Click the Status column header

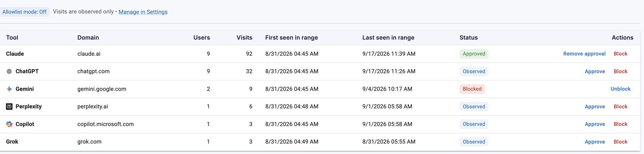tap(468, 38)
